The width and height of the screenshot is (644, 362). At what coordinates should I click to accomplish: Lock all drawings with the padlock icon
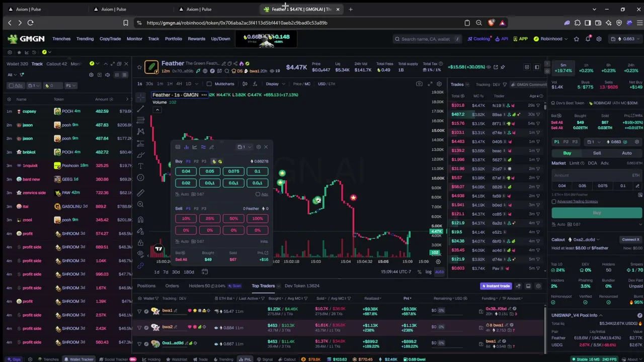coord(140,242)
